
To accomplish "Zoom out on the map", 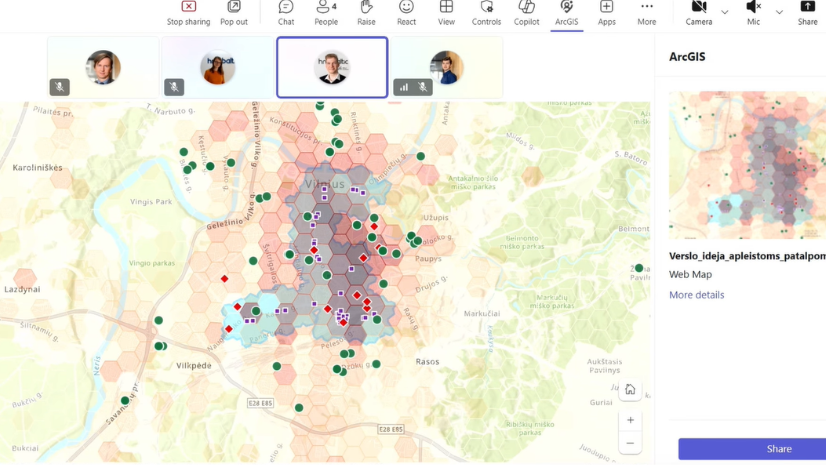I will pyautogui.click(x=630, y=443).
